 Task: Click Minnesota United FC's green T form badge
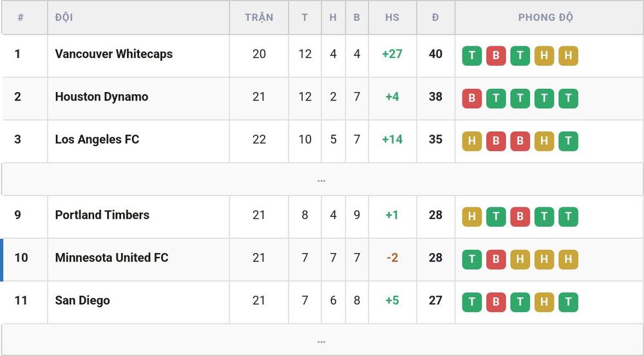tap(471, 259)
